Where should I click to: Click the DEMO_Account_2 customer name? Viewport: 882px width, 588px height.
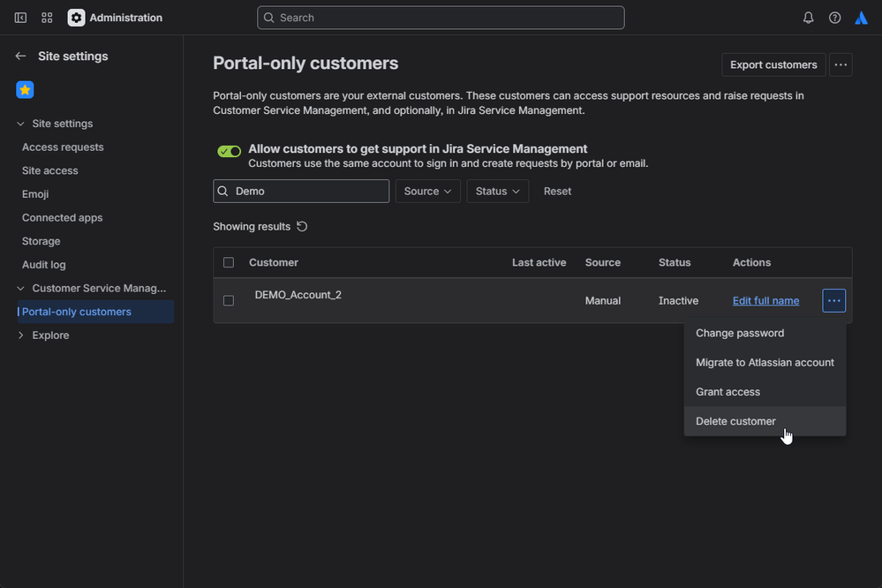pos(298,295)
